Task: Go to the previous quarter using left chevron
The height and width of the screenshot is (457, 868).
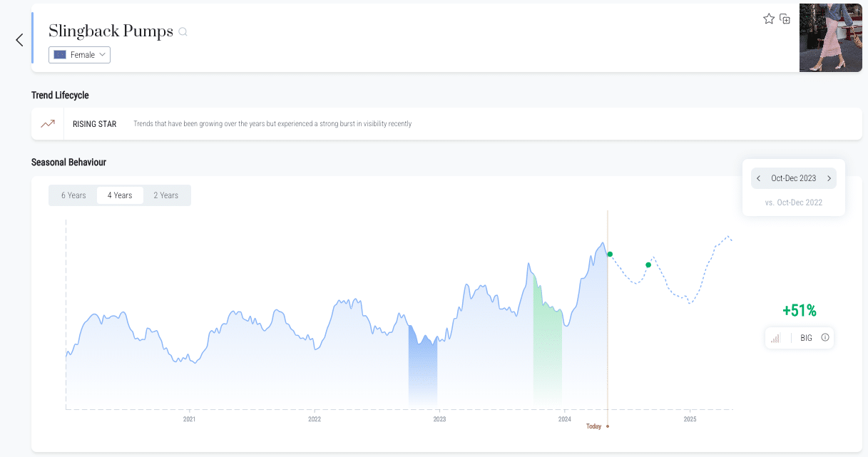Action: pyautogui.click(x=758, y=179)
